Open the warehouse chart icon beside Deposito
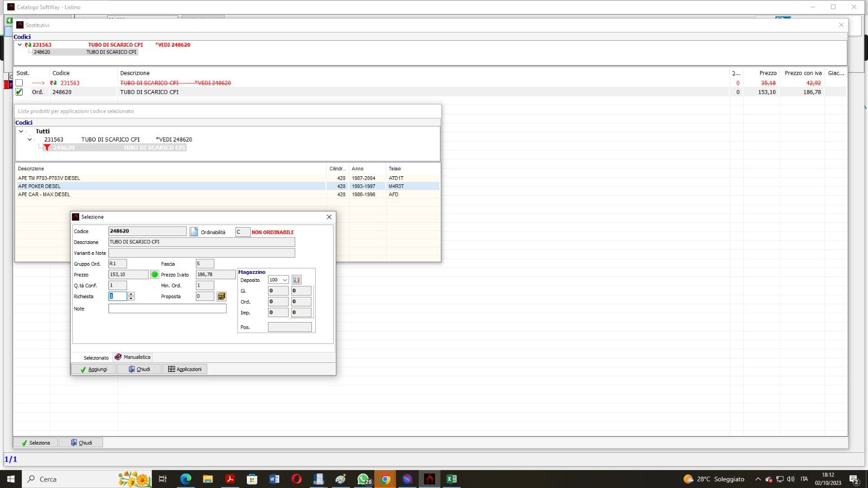868x488 pixels. pyautogui.click(x=296, y=280)
